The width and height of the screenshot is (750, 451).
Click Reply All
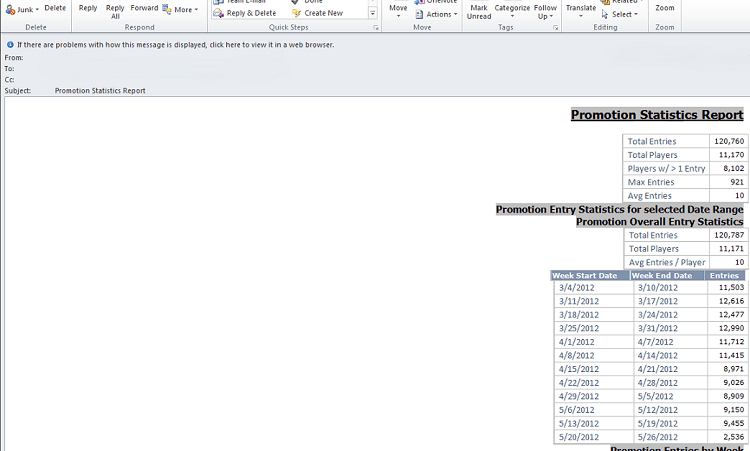(x=115, y=11)
